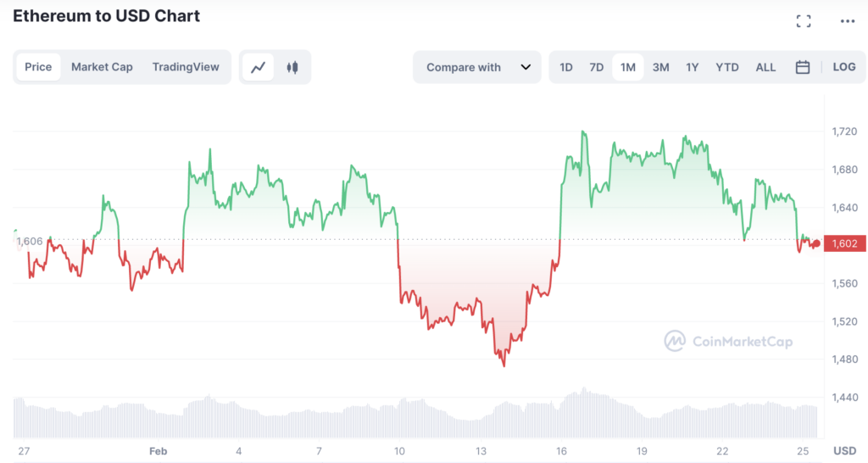Show year-to-date YTD range
This screenshot has width=868, height=463.
727,67
